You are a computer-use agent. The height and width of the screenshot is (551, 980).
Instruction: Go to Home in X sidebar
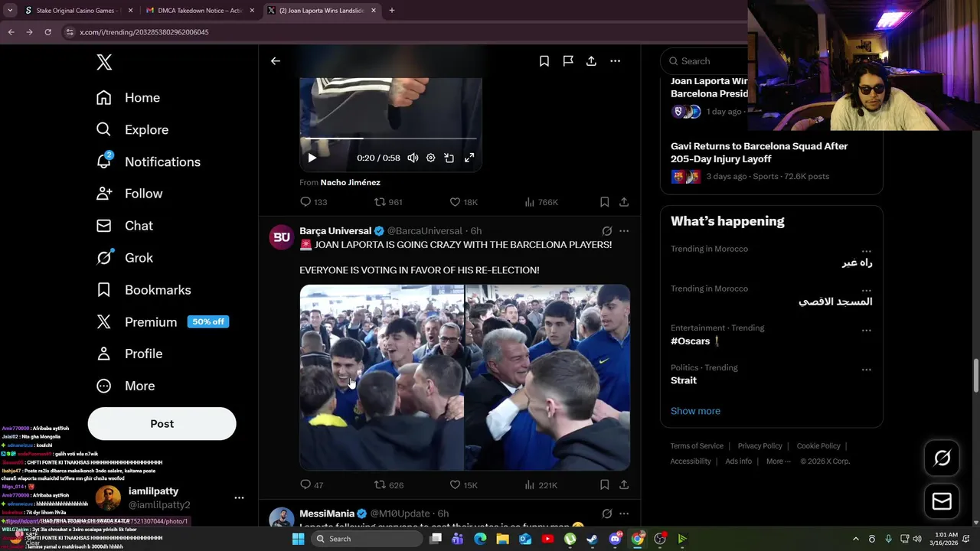(129, 98)
